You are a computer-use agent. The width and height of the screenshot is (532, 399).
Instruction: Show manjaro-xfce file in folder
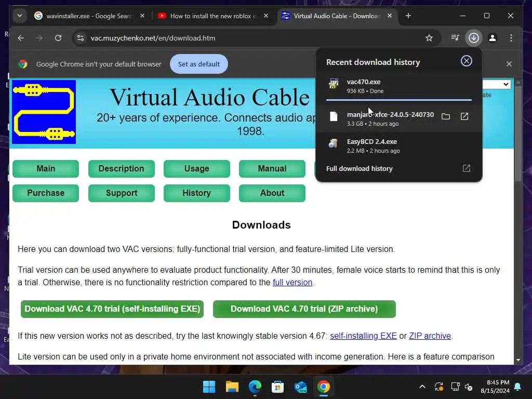[x=445, y=117]
